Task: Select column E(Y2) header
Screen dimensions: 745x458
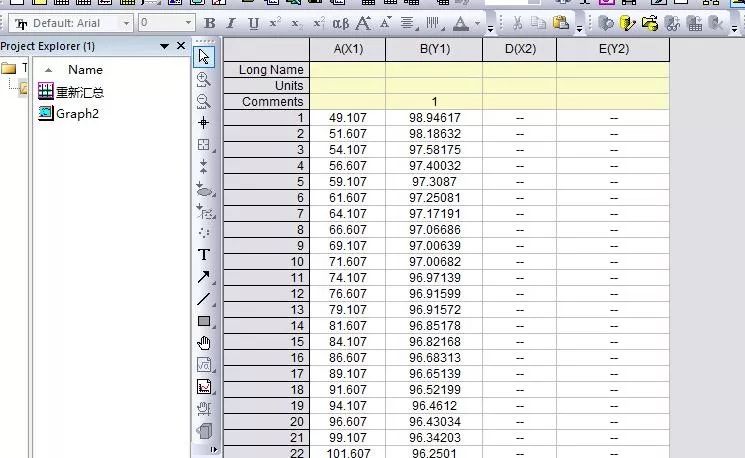Action: (x=613, y=49)
